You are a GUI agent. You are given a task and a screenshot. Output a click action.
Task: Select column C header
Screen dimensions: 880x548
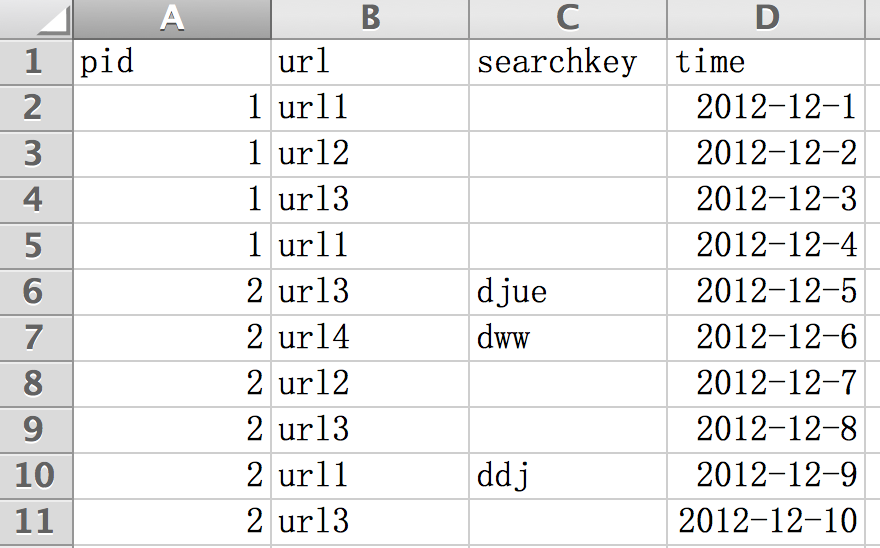568,19
